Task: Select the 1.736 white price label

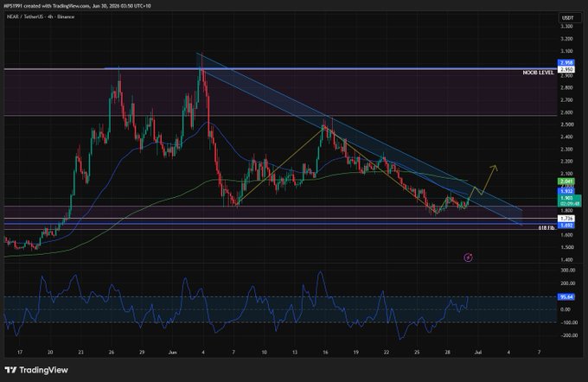Action: click(566, 218)
